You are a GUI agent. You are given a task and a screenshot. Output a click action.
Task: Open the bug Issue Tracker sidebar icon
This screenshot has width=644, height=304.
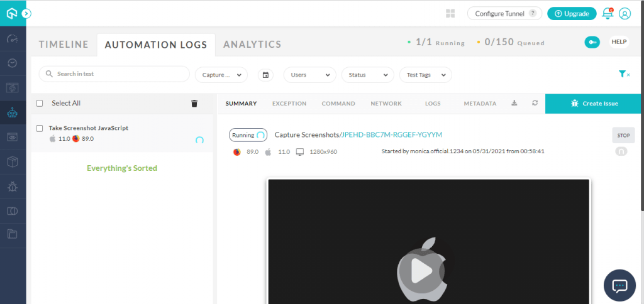pyautogui.click(x=13, y=187)
